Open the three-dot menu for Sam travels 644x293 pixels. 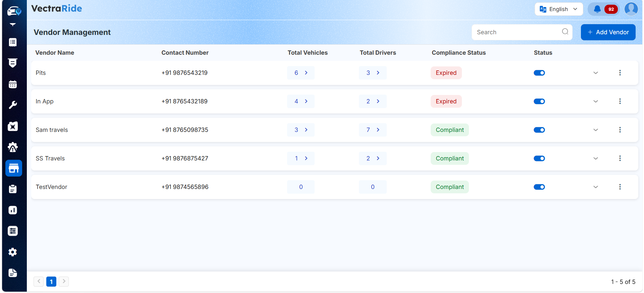point(620,130)
